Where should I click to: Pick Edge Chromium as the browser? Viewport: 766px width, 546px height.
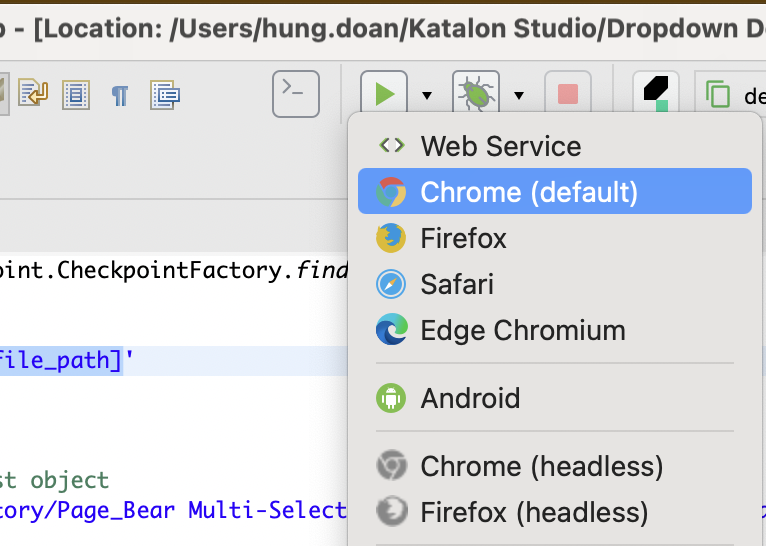[522, 330]
